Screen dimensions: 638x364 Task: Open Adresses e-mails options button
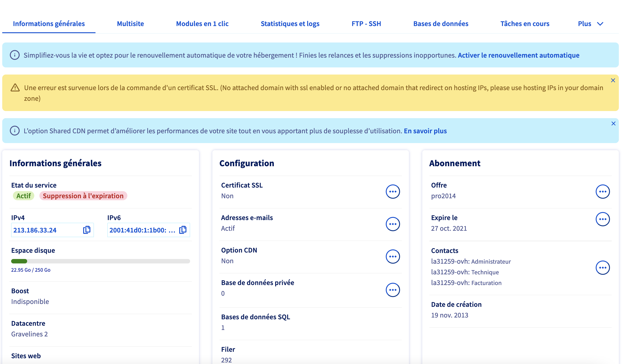(x=392, y=224)
